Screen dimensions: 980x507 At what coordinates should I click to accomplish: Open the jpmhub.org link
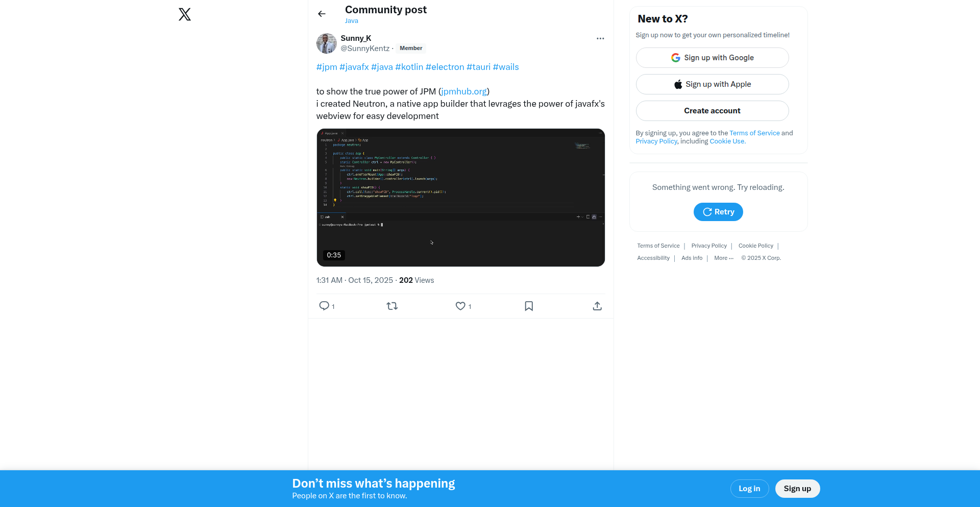[x=464, y=91]
